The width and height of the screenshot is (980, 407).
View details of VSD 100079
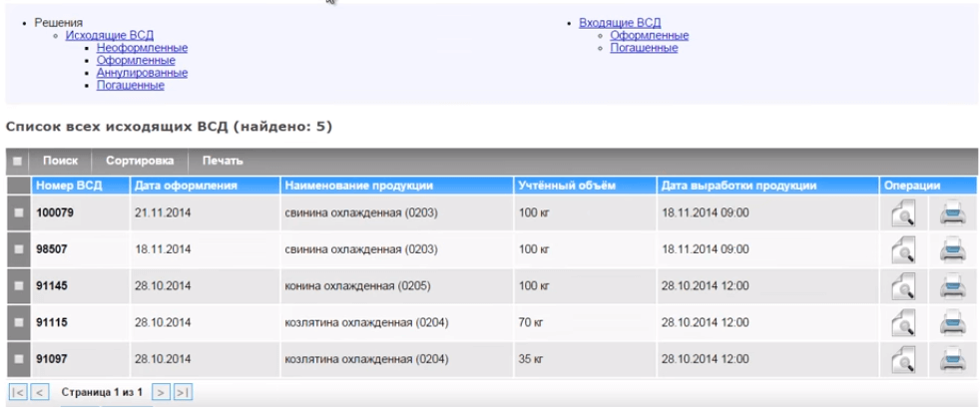click(903, 213)
